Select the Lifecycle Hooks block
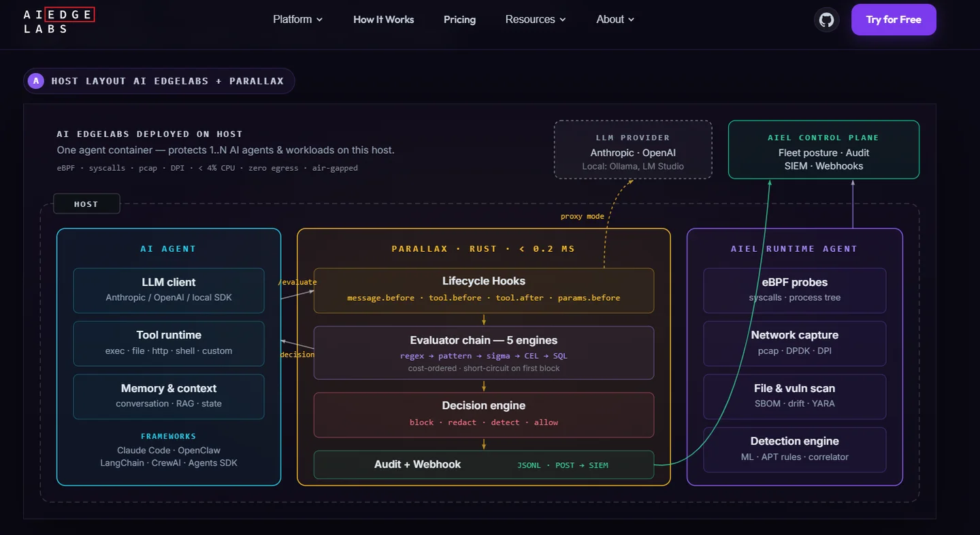The image size is (980, 535). (x=484, y=291)
